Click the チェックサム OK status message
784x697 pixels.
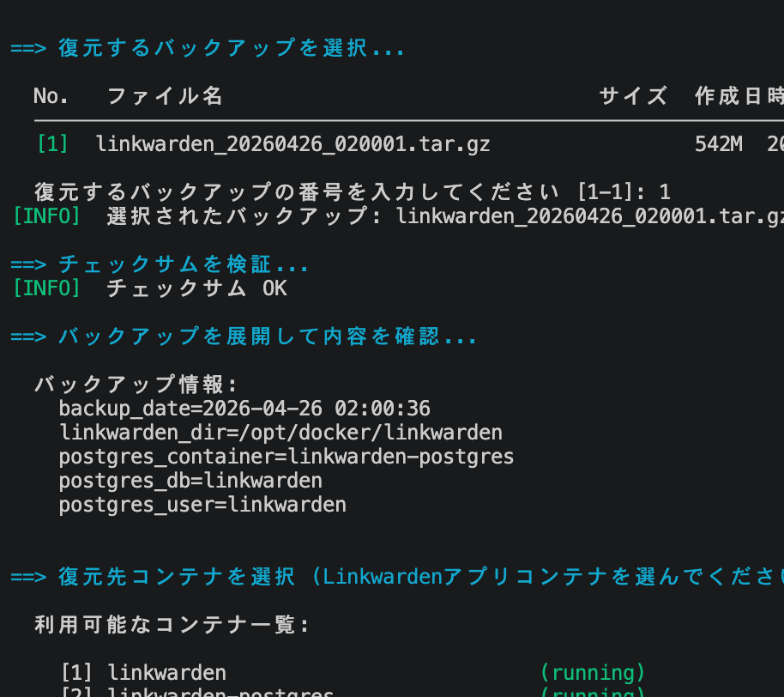196,288
